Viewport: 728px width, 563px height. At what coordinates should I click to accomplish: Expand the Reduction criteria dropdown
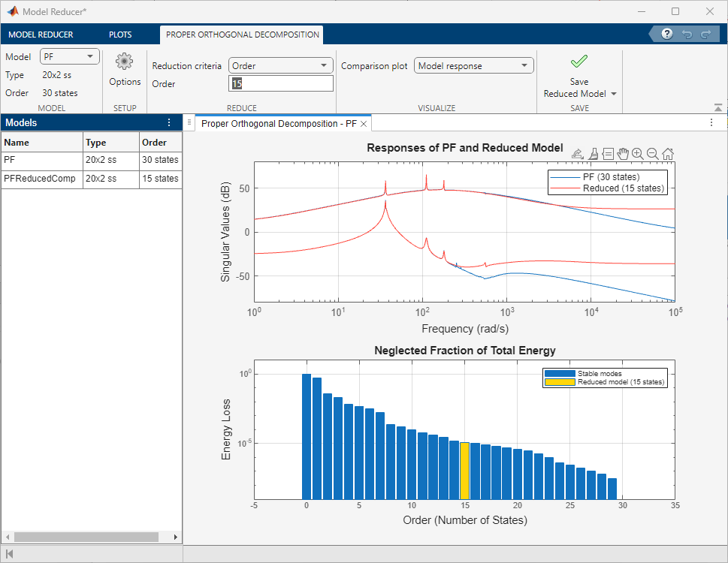pos(281,66)
